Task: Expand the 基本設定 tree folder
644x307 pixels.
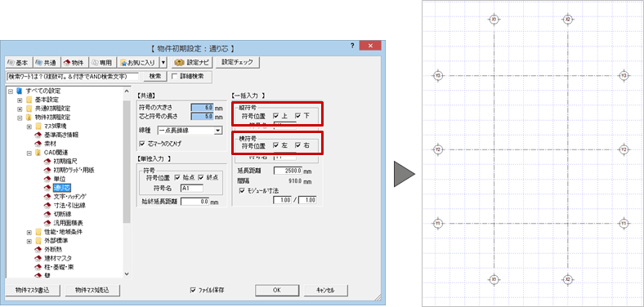Action: pos(20,100)
